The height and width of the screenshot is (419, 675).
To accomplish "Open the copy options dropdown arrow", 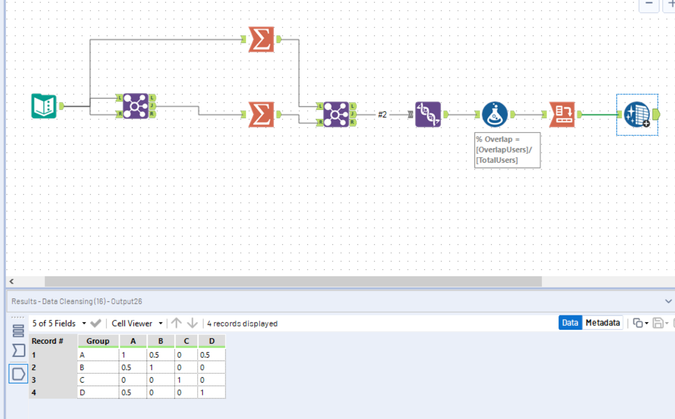I will [647, 323].
